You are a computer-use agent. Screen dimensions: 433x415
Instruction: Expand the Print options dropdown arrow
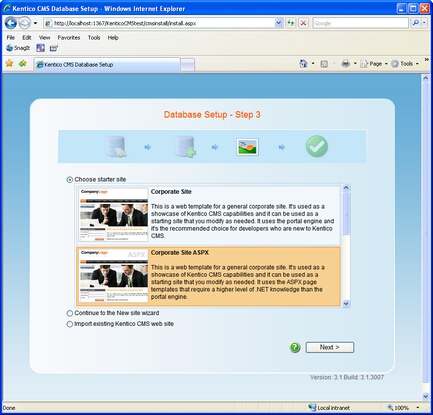tap(355, 64)
